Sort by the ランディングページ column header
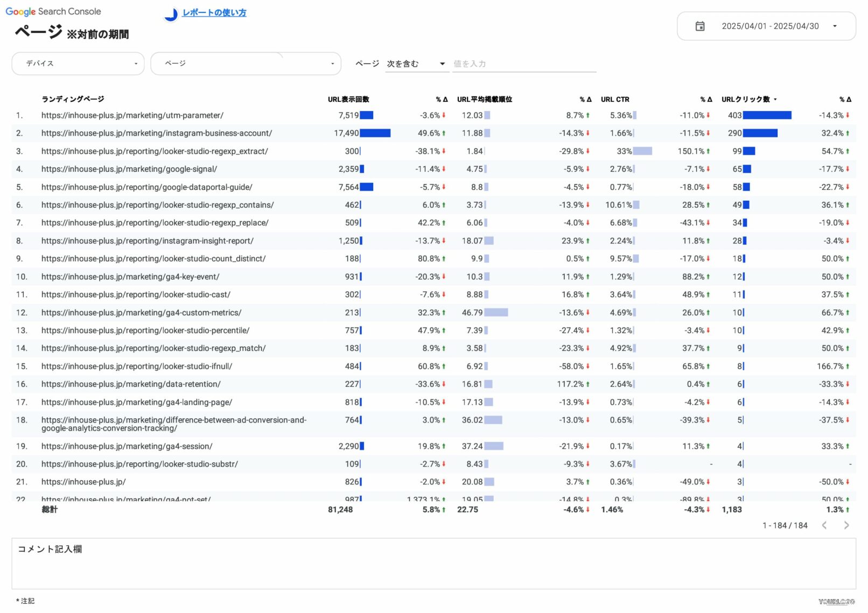Viewport: 868px width, 613px height. (73, 99)
